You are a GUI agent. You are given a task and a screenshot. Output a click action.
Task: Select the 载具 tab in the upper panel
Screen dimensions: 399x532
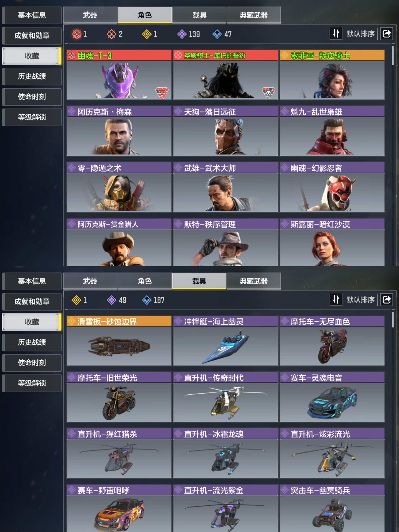(x=199, y=15)
